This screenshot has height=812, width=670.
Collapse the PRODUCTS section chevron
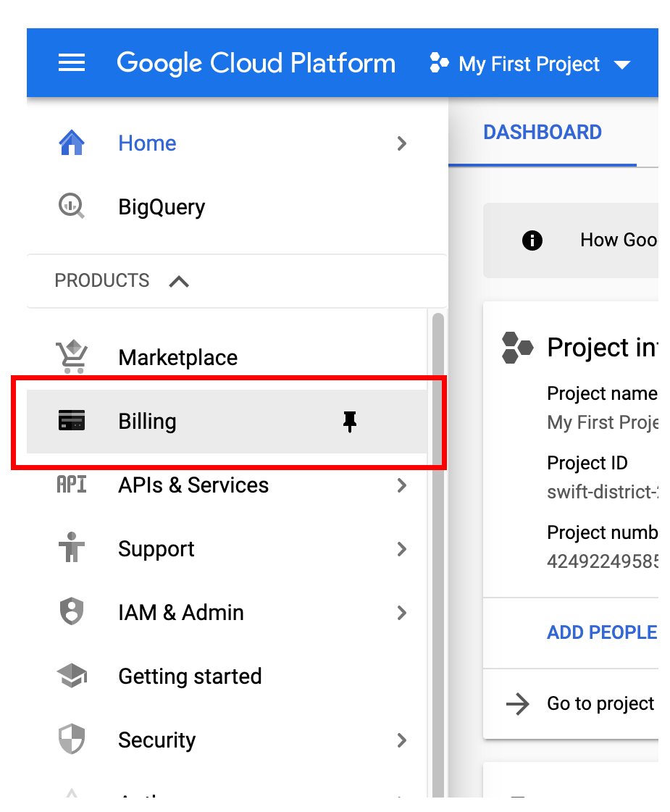pos(179,281)
